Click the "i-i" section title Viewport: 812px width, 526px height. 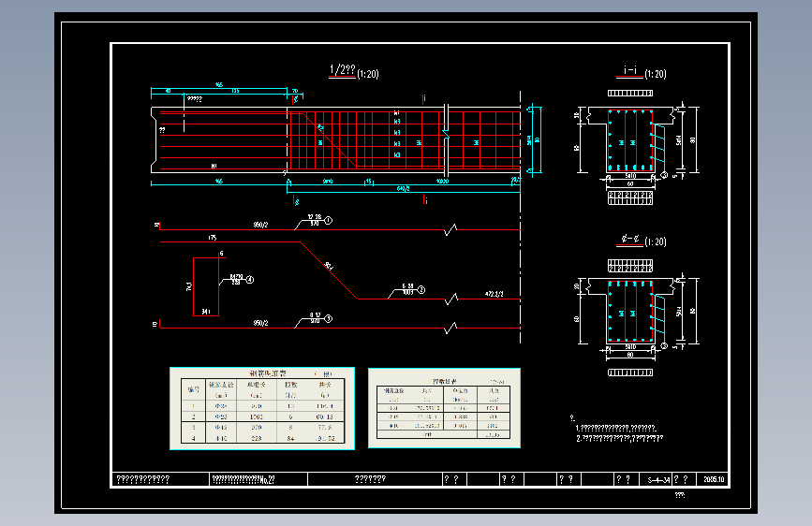pyautogui.click(x=630, y=70)
